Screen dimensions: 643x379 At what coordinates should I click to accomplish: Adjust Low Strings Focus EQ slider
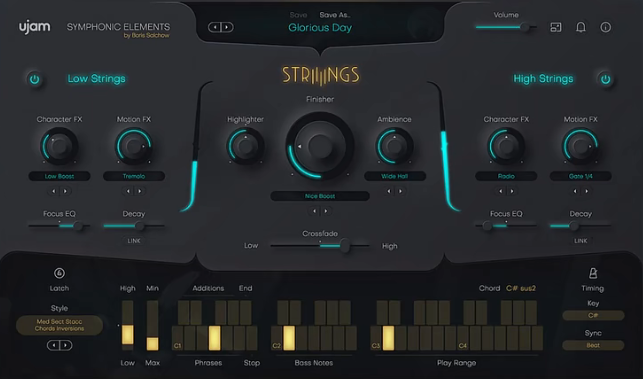click(x=59, y=226)
